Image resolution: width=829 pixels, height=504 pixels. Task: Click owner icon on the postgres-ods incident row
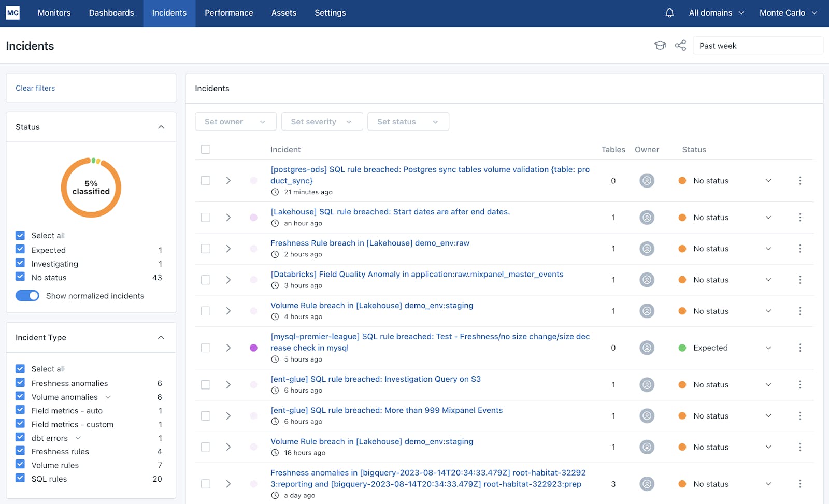[647, 181]
